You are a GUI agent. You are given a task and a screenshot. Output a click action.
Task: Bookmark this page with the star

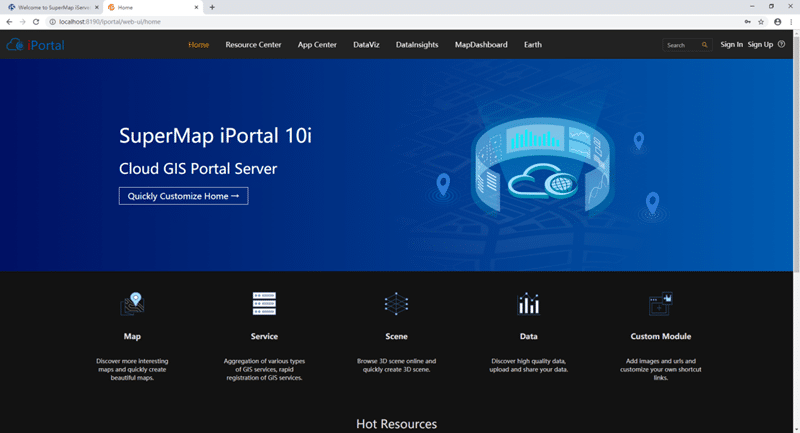click(761, 21)
